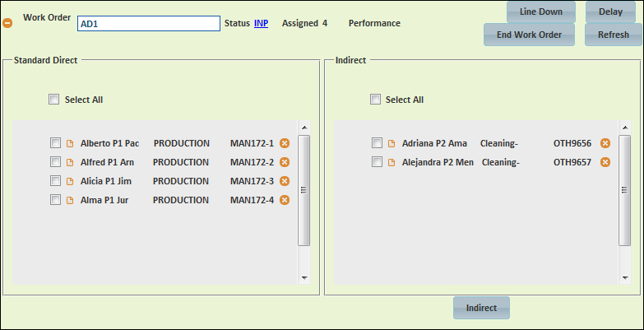Click the Line Down button
The height and width of the screenshot is (330, 644).
(x=540, y=12)
